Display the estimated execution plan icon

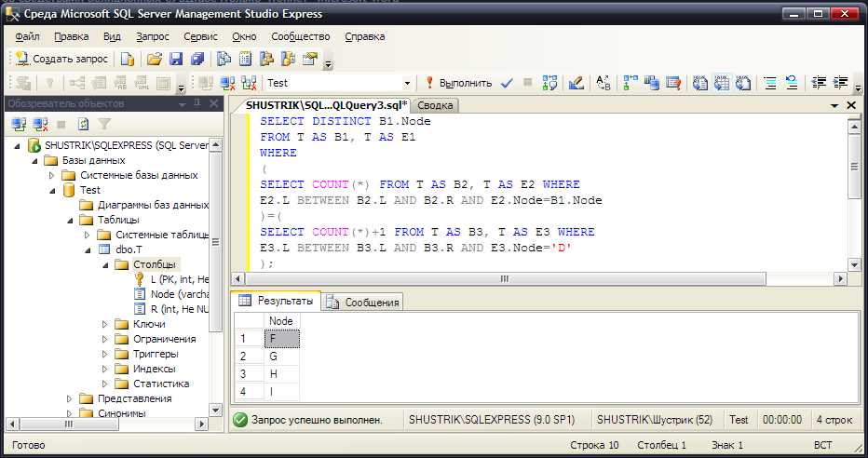point(549,83)
